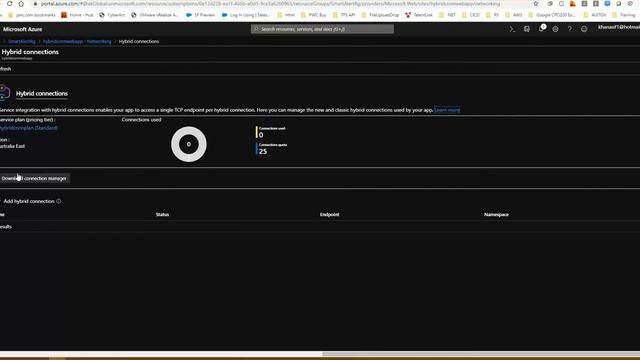Open the blue chat extension icon
The width and height of the screenshot is (640, 360).
click(607, 4)
